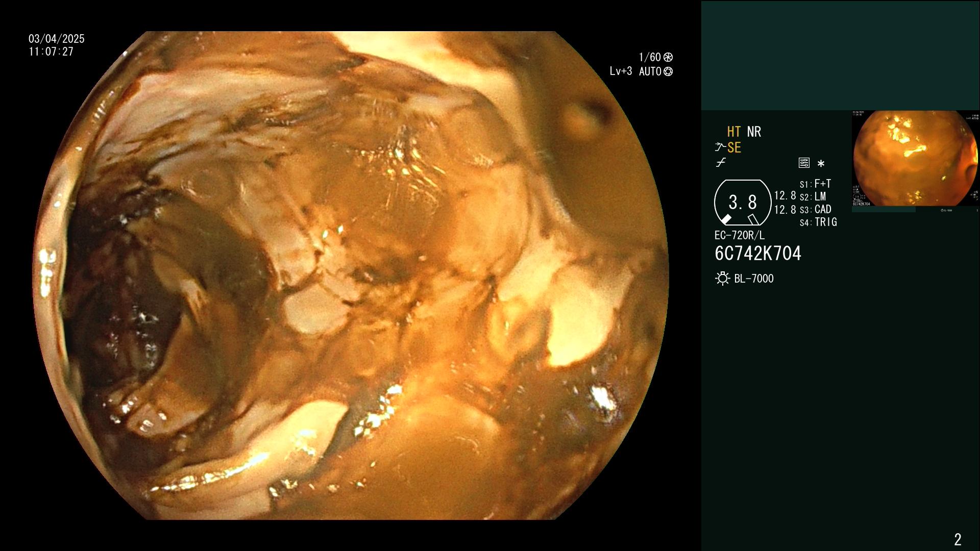980x551 pixels.
Task: Click the structure enhancement curve icon beside SE
Action: [x=720, y=147]
